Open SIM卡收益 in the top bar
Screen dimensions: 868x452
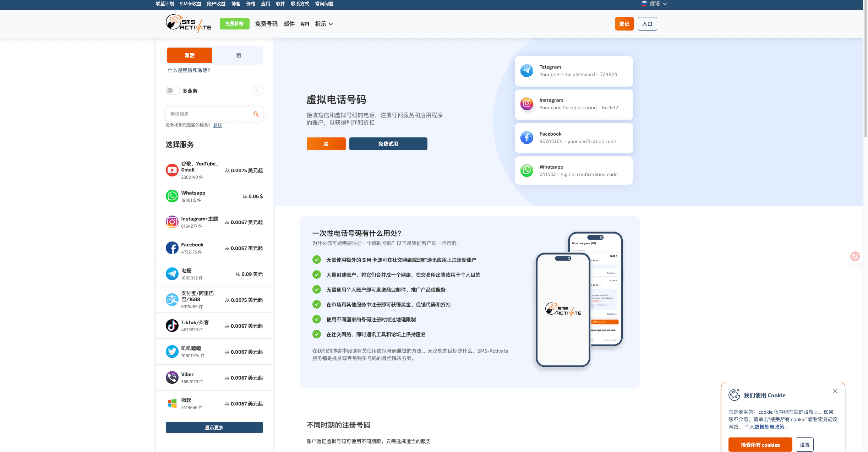(x=190, y=4)
